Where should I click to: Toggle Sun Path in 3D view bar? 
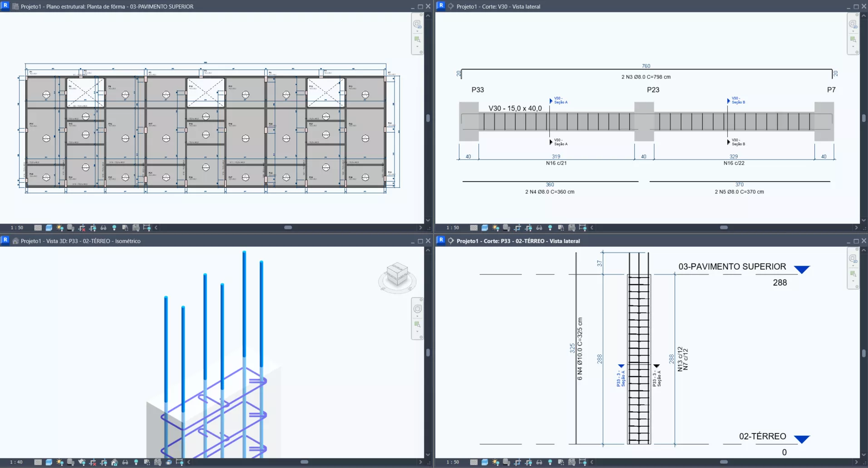pyautogui.click(x=60, y=462)
